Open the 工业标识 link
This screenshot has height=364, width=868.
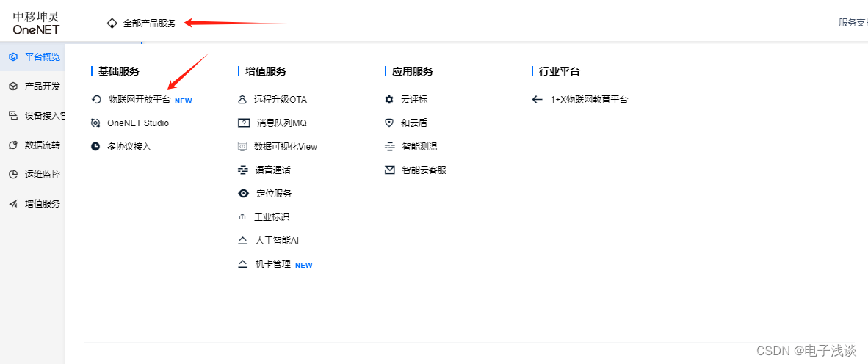(272, 216)
